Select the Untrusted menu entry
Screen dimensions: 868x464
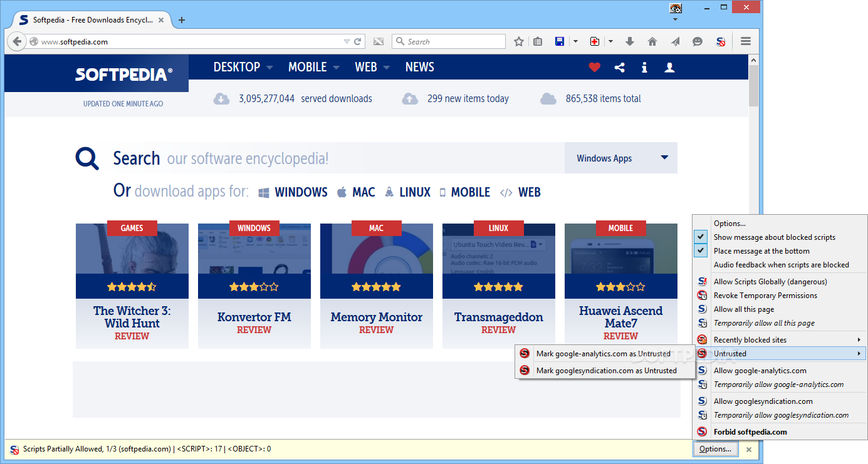tap(780, 354)
